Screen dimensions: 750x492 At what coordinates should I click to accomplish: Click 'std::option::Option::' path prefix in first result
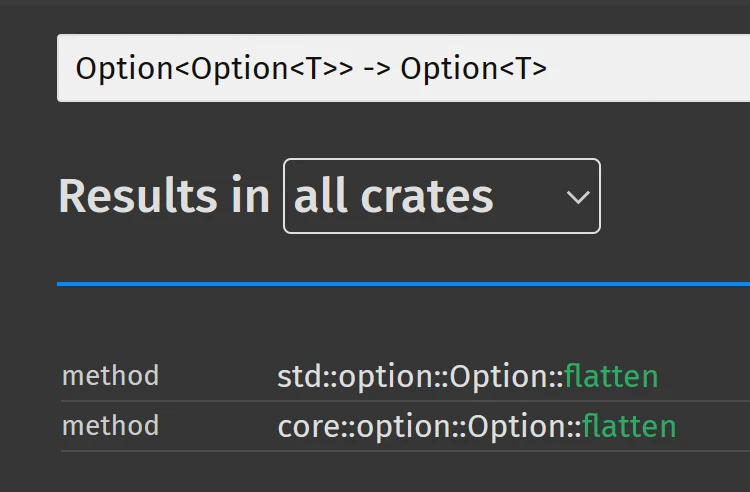[x=420, y=377]
